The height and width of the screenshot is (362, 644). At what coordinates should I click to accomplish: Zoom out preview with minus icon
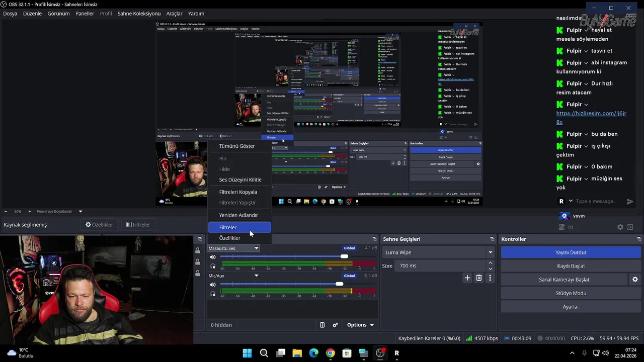[6, 211]
